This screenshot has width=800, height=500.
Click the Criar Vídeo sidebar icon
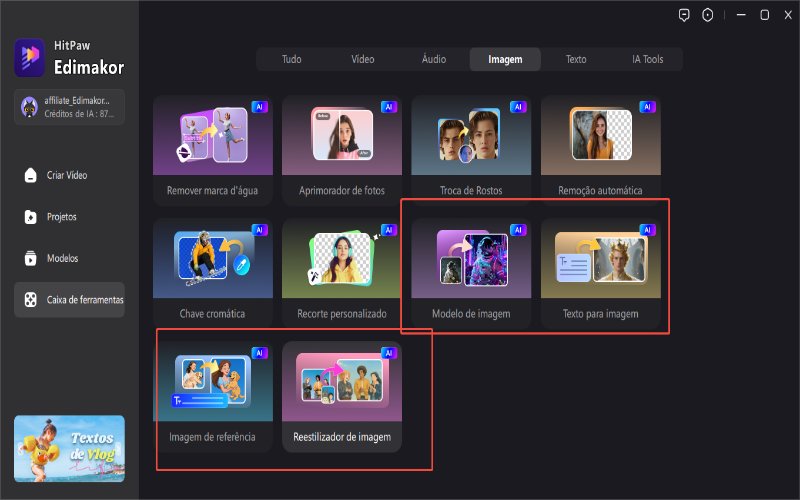[31, 175]
